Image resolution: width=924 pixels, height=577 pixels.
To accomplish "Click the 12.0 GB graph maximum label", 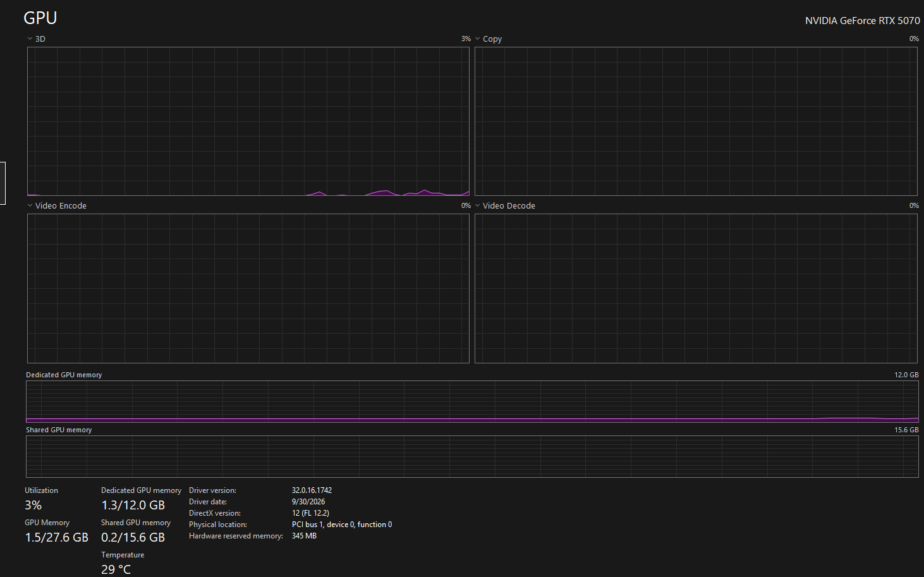I will pos(906,375).
